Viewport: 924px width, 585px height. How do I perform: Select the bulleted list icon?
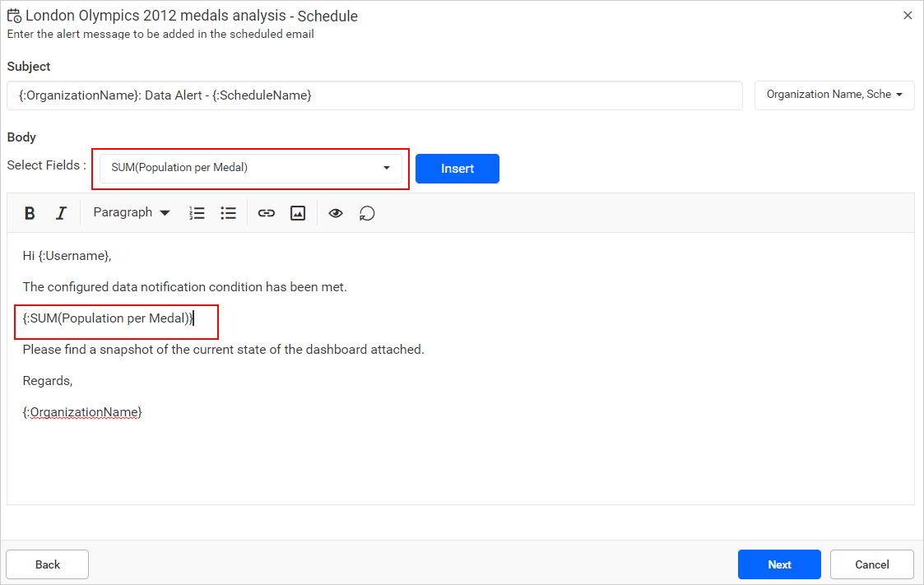click(x=228, y=212)
